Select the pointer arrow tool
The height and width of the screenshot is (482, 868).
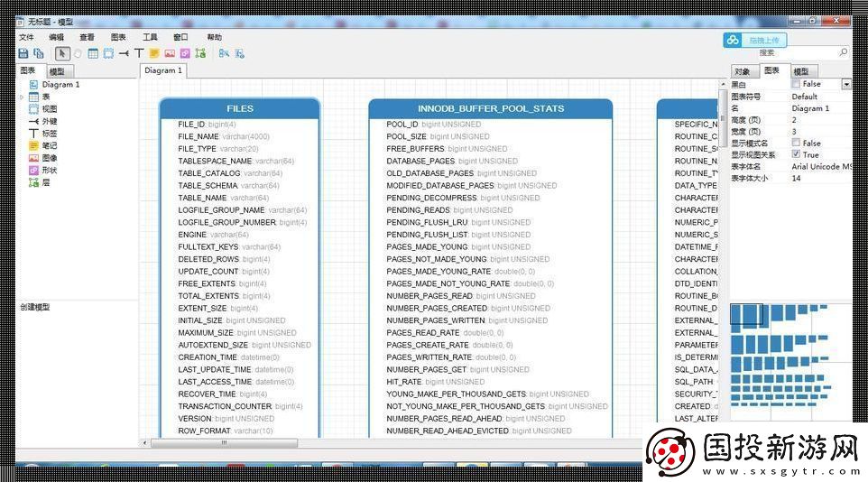point(62,53)
